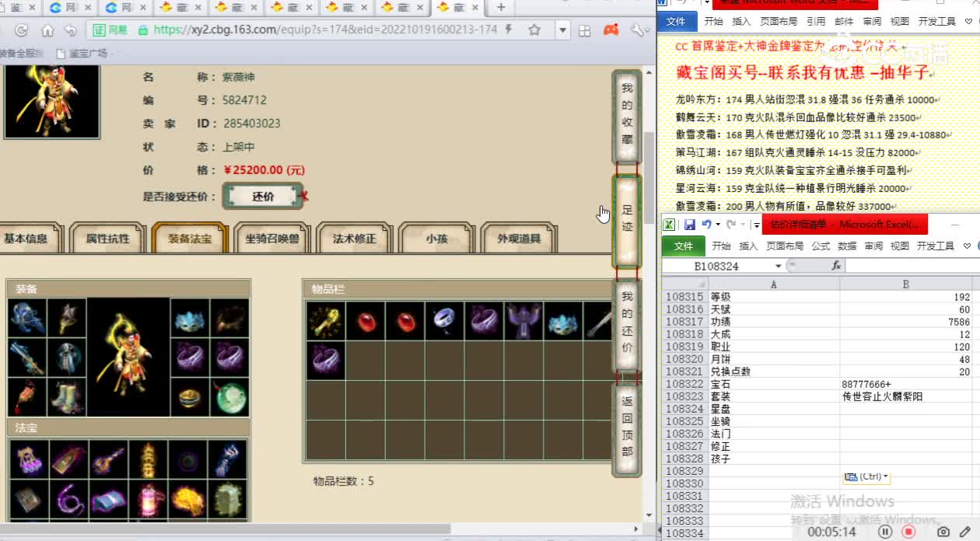Switch to 法术修正 tab
Image resolution: width=980 pixels, height=541 pixels.
tap(354, 239)
